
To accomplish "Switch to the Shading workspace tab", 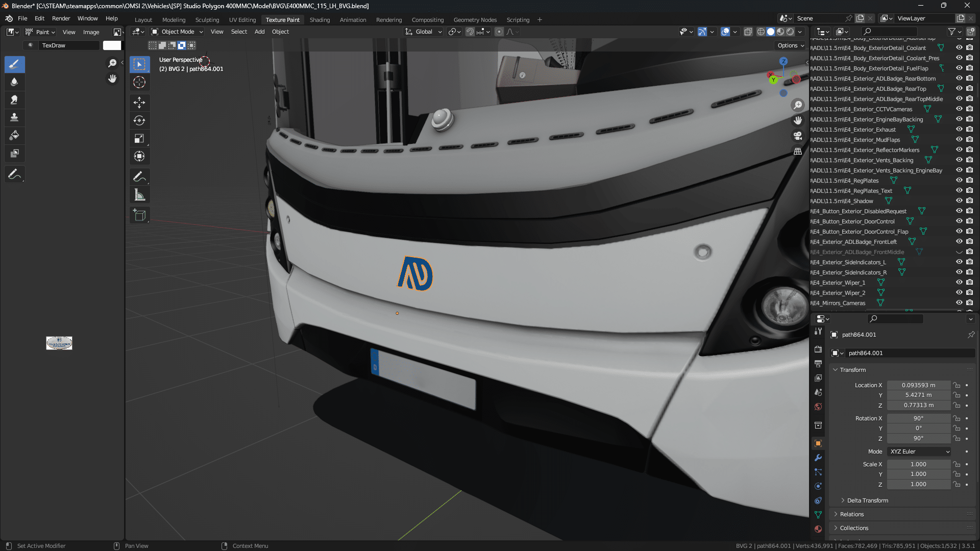I will click(x=320, y=20).
